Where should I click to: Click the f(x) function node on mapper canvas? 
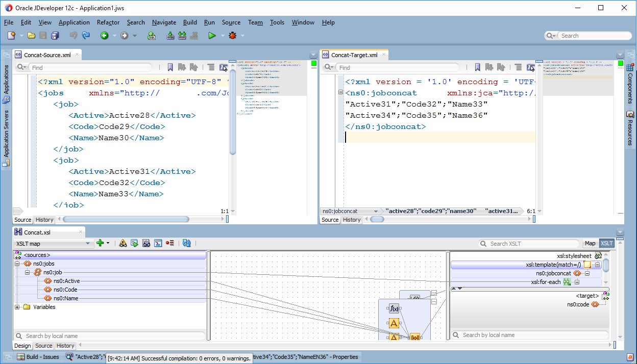394,308
